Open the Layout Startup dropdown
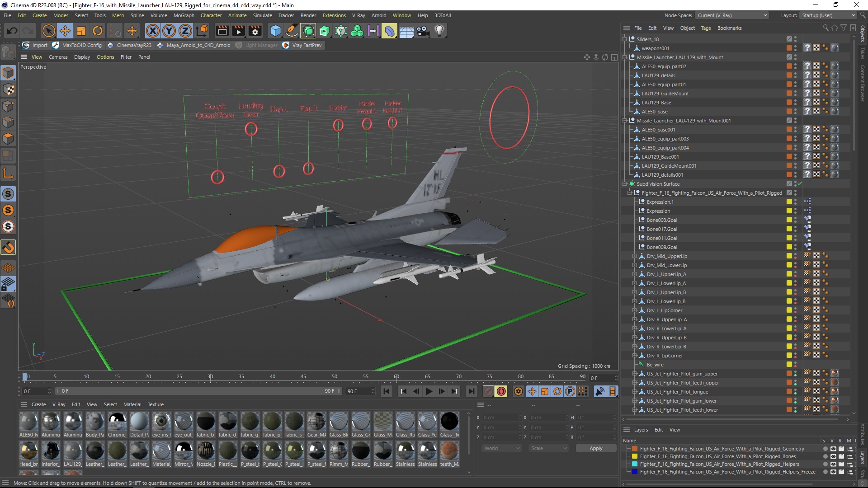The height and width of the screenshot is (488, 868). tap(827, 15)
